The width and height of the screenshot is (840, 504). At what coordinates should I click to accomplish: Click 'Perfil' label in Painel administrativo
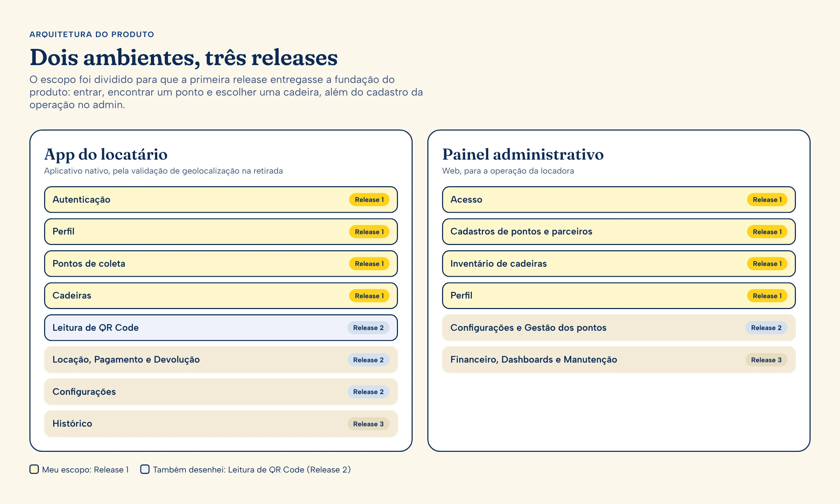coord(461,295)
